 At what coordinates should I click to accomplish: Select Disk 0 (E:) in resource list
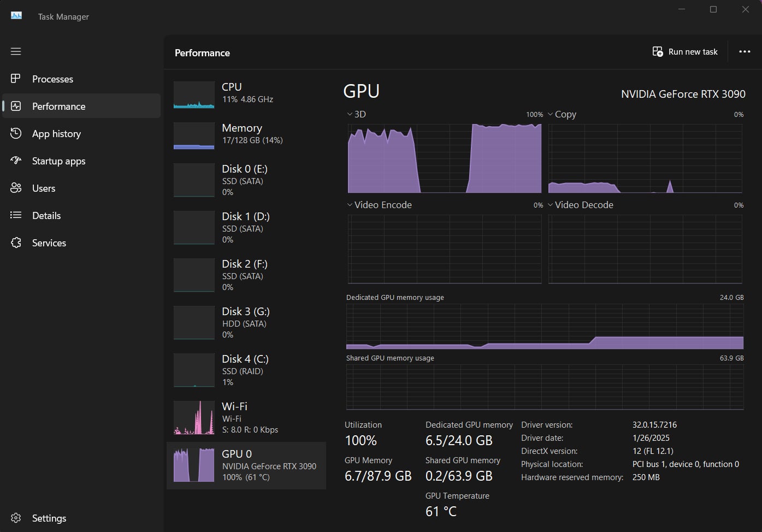pos(246,180)
